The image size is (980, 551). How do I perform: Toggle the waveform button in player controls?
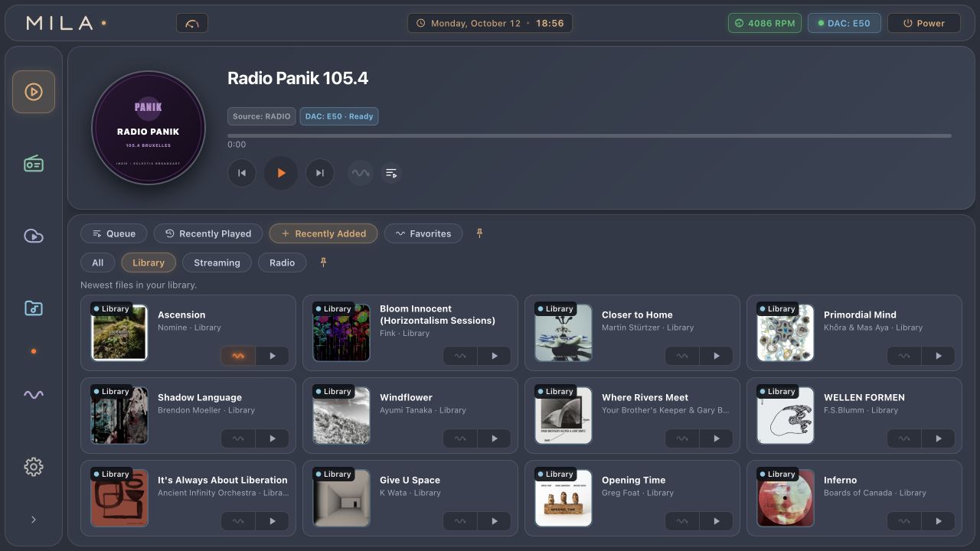pyautogui.click(x=361, y=173)
